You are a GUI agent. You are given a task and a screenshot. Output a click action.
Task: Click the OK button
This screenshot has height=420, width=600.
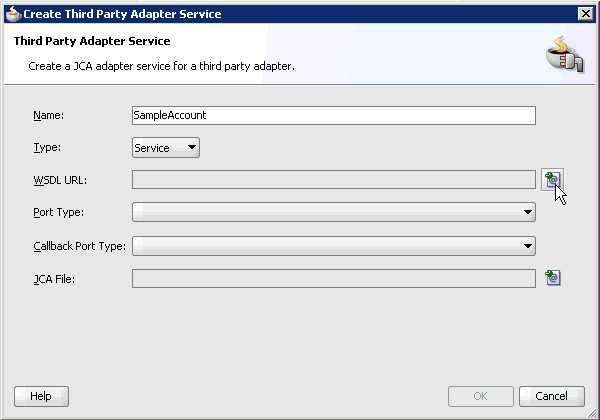(x=481, y=396)
